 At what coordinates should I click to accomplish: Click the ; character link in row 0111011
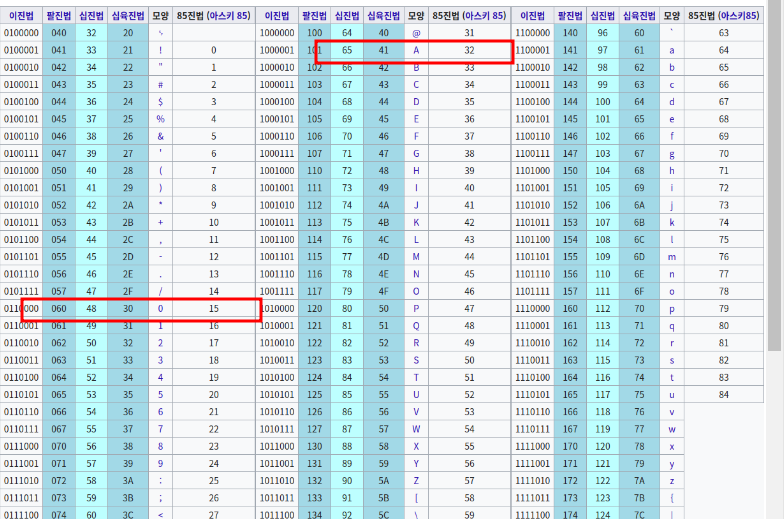[x=160, y=498]
